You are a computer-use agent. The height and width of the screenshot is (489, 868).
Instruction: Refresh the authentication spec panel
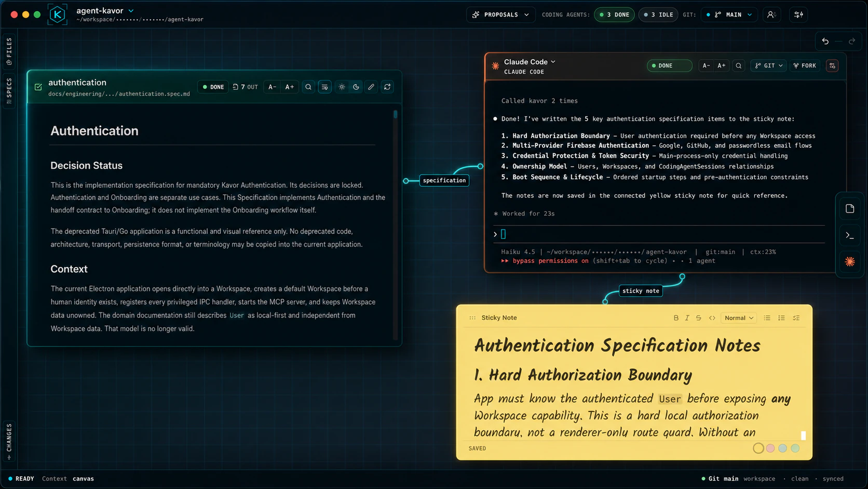[x=387, y=87]
